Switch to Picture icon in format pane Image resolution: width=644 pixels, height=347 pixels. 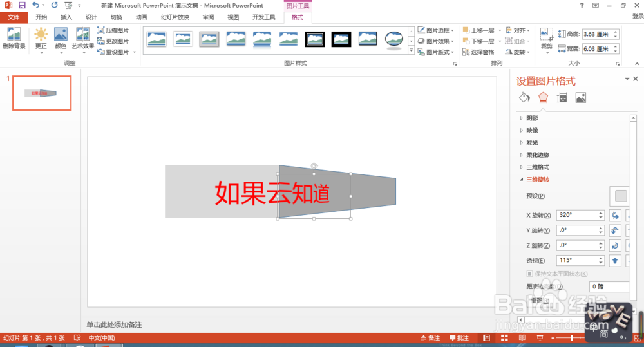(x=580, y=98)
